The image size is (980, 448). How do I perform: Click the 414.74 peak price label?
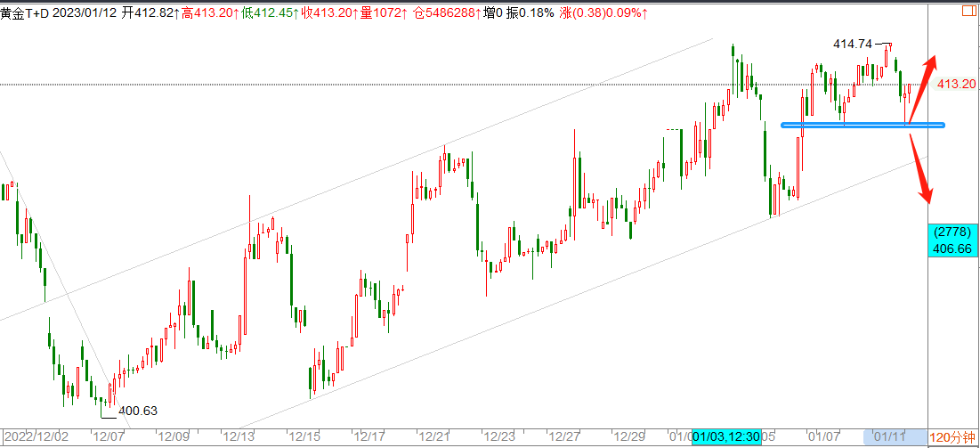(854, 44)
